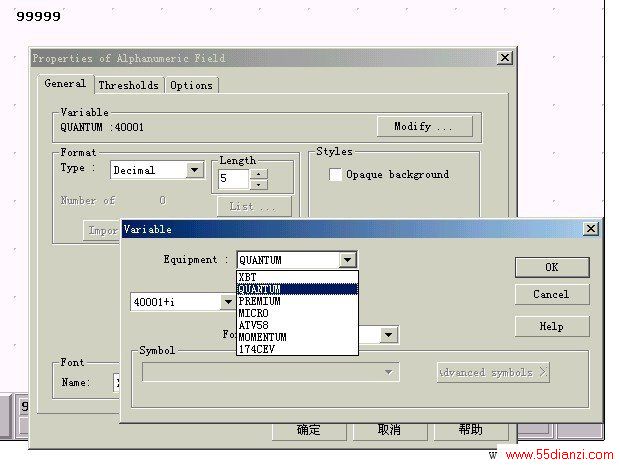This screenshot has height=467, width=620.
Task: Pick MOMENTUM in the equipment list
Action: pos(297,337)
